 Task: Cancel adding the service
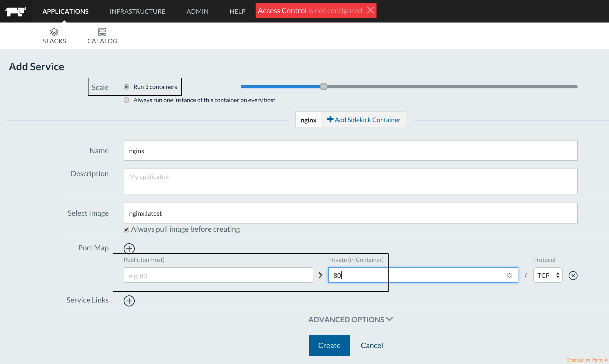372,345
